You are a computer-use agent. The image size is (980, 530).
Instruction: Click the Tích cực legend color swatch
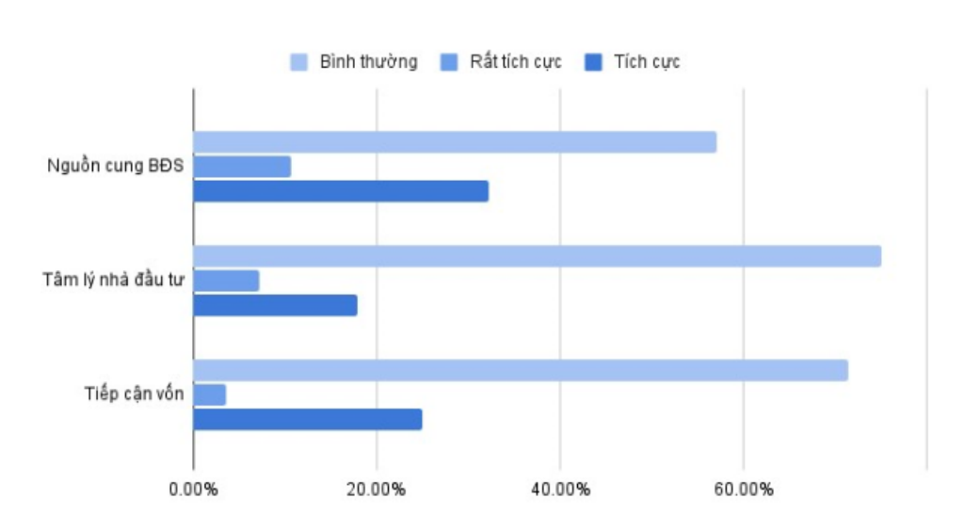594,63
